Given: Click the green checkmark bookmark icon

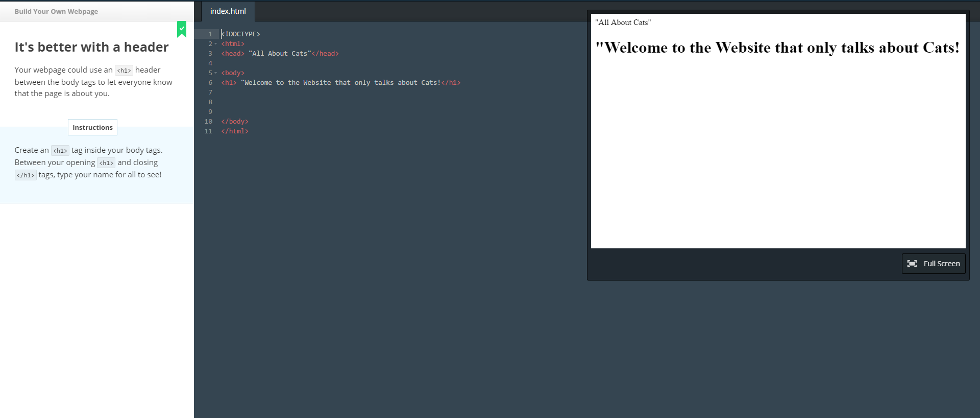Looking at the screenshot, I should pyautogui.click(x=182, y=29).
